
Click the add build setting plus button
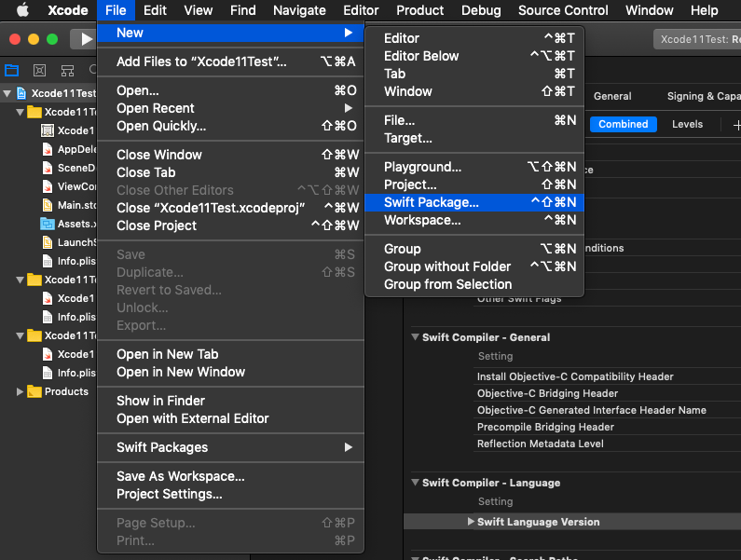tap(736, 125)
